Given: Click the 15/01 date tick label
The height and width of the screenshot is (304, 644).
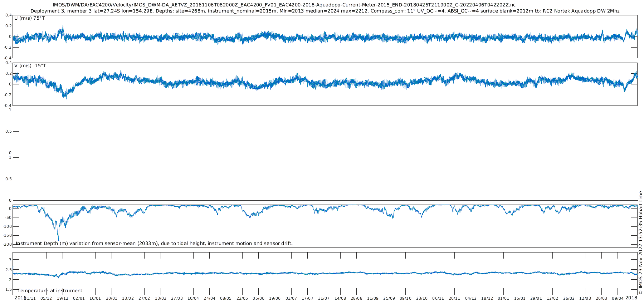Looking at the screenshot, I should tap(520, 298).
